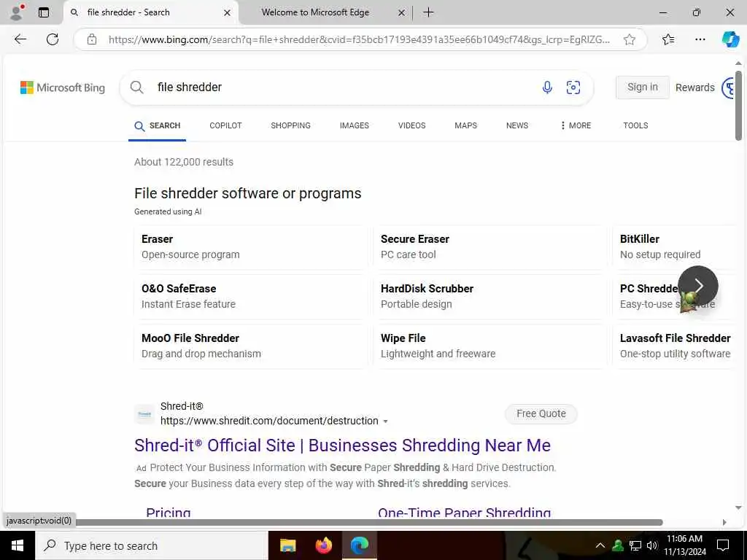Open the Copilot sidebar icon
747x560 pixels.
tap(730, 39)
